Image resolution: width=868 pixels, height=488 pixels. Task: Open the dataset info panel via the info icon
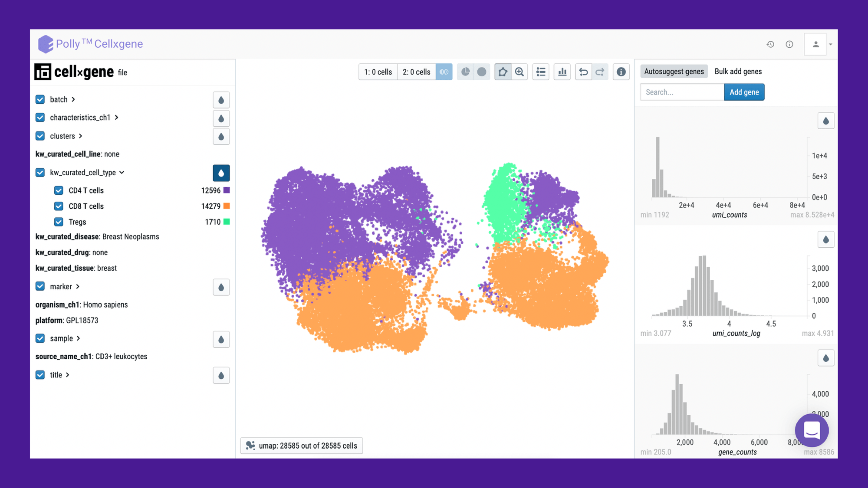point(621,72)
